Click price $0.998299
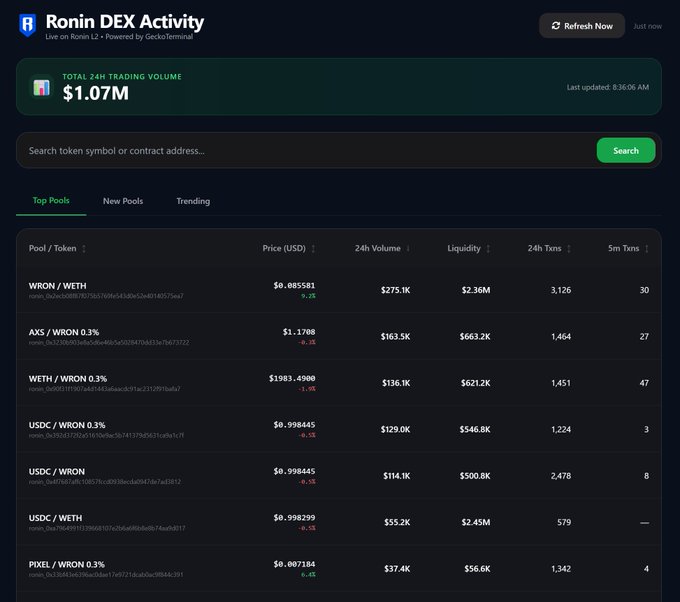This screenshot has width=680, height=602. coord(294,517)
